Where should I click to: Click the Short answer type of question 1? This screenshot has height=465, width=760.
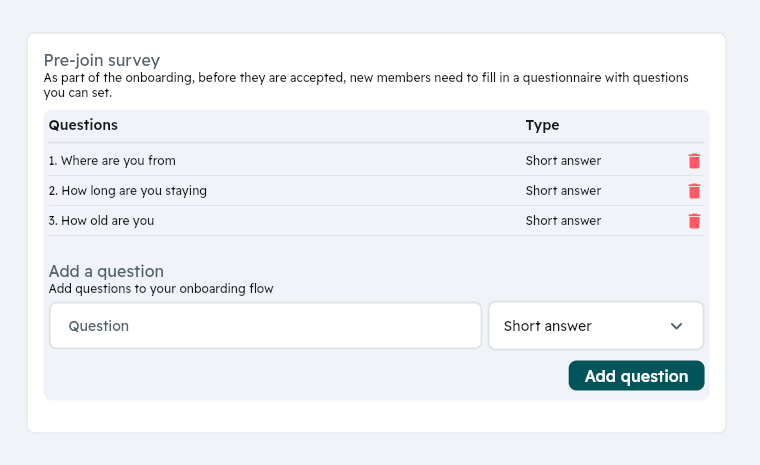[563, 160]
